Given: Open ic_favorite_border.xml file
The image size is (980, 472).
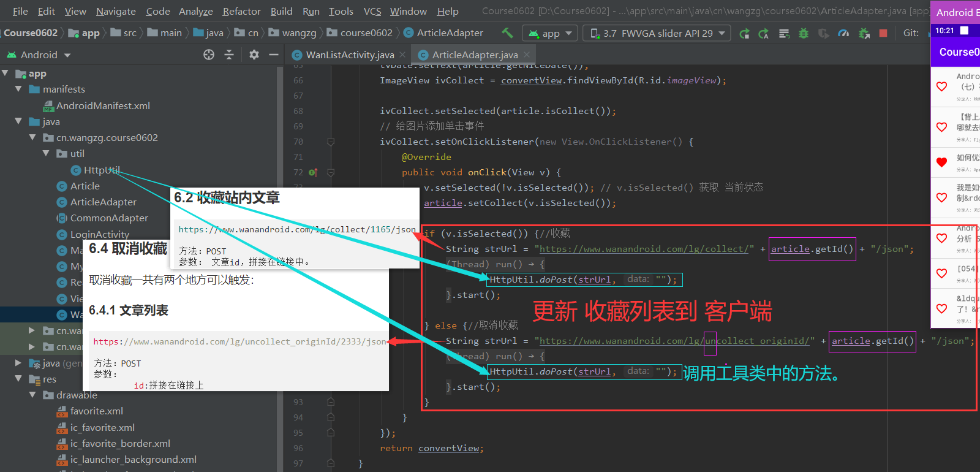Looking at the screenshot, I should (119, 443).
